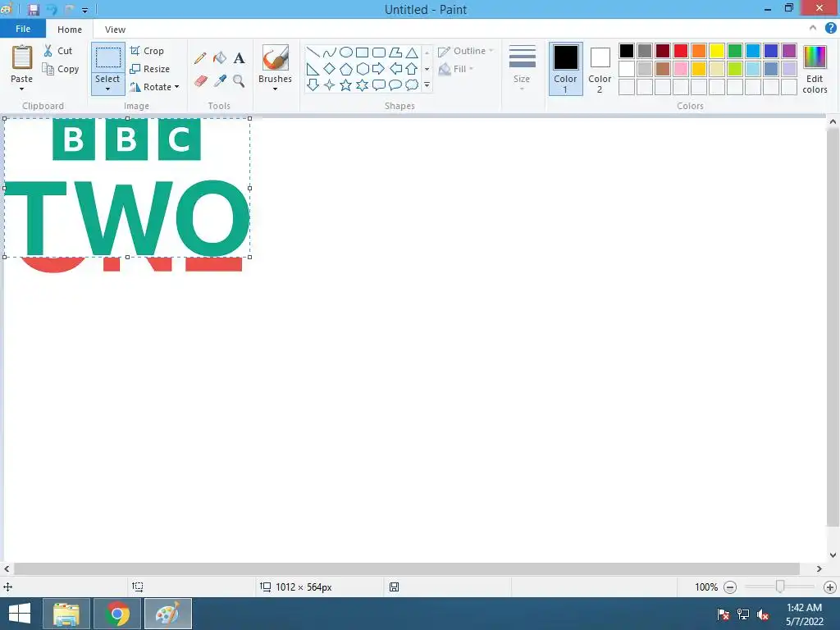Click the Copy button
Viewport: 840px width, 630px height.
pos(61,69)
